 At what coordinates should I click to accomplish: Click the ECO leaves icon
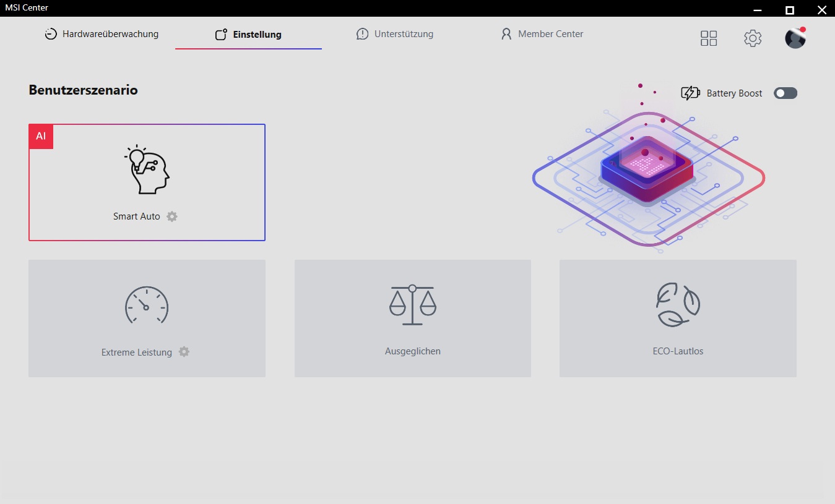click(x=678, y=305)
